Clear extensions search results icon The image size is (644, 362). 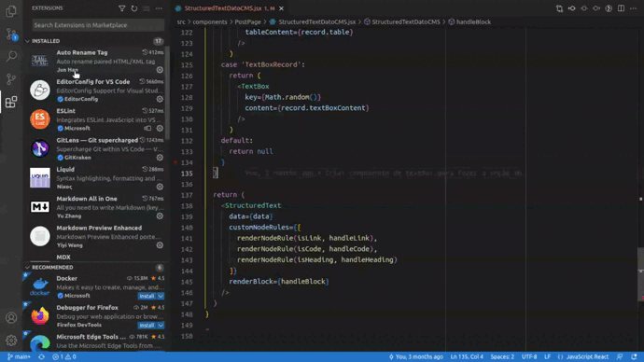[147, 8]
